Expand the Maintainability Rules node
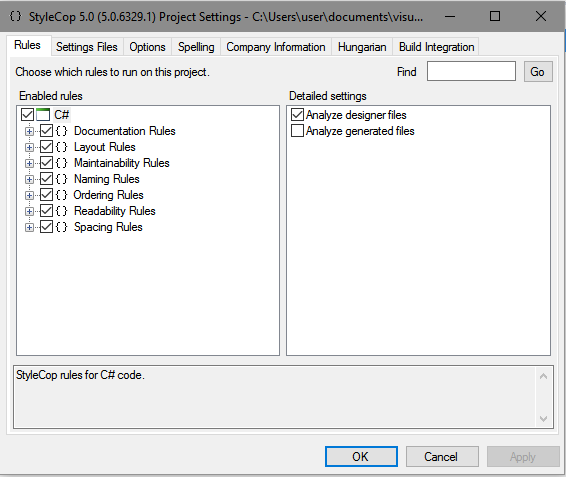 click(x=30, y=163)
